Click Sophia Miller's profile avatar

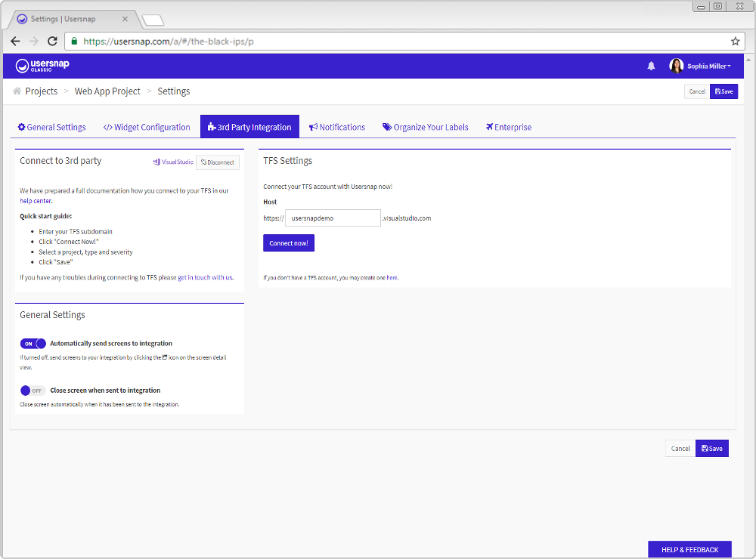click(x=676, y=66)
